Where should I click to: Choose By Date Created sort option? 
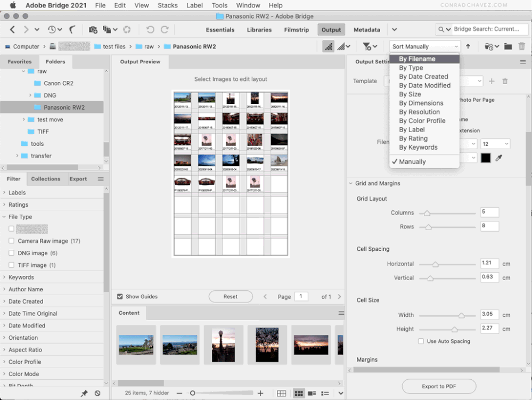pos(423,77)
